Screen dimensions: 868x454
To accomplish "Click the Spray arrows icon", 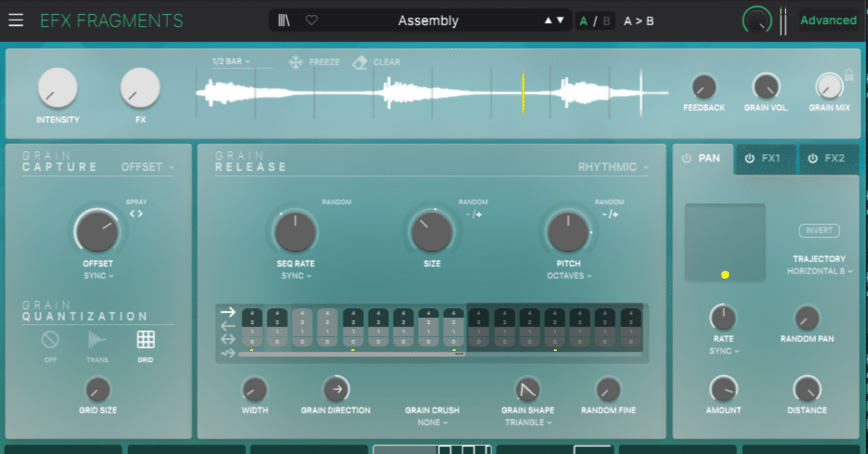I will click(136, 214).
